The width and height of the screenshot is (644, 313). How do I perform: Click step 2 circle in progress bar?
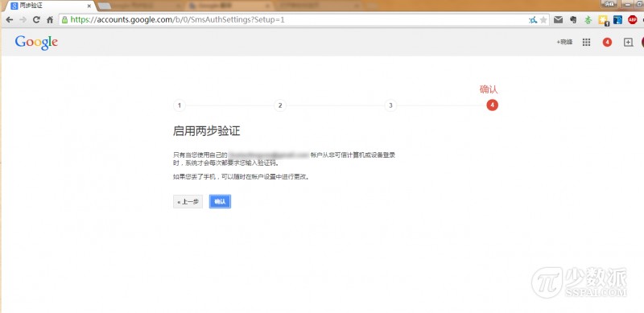click(x=279, y=105)
